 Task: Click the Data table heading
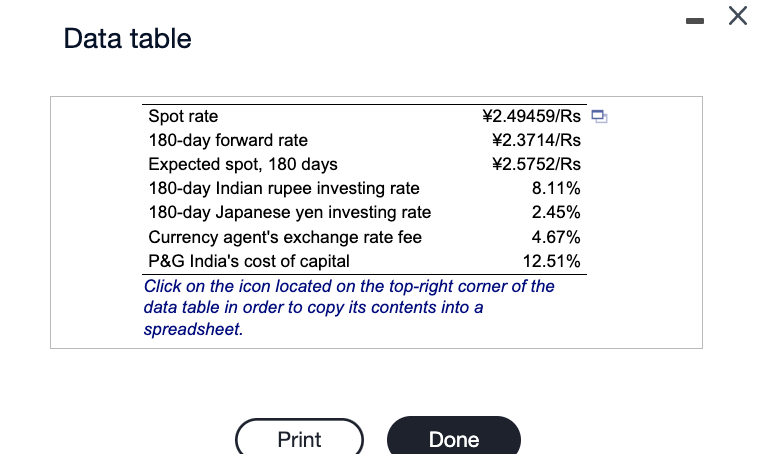pos(127,39)
